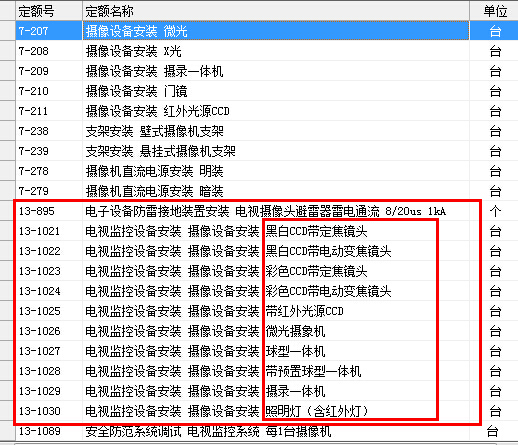Select the row 安全防范系统调试 电视监控系统

coord(276,431)
